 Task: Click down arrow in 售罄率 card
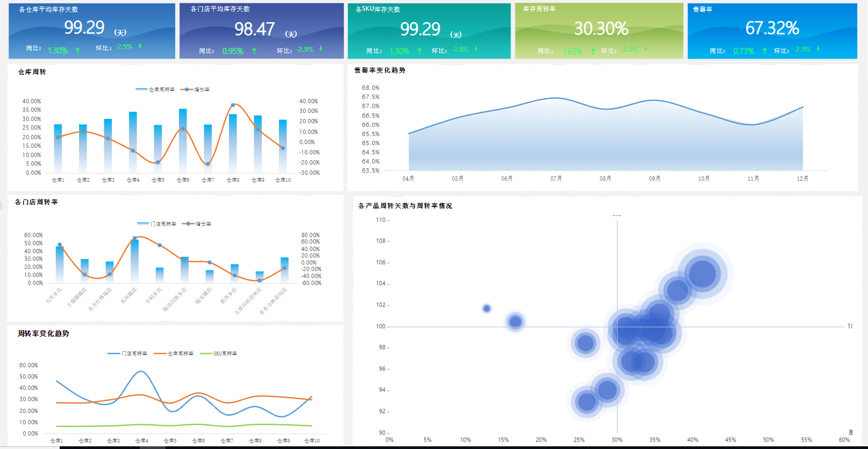(x=818, y=48)
